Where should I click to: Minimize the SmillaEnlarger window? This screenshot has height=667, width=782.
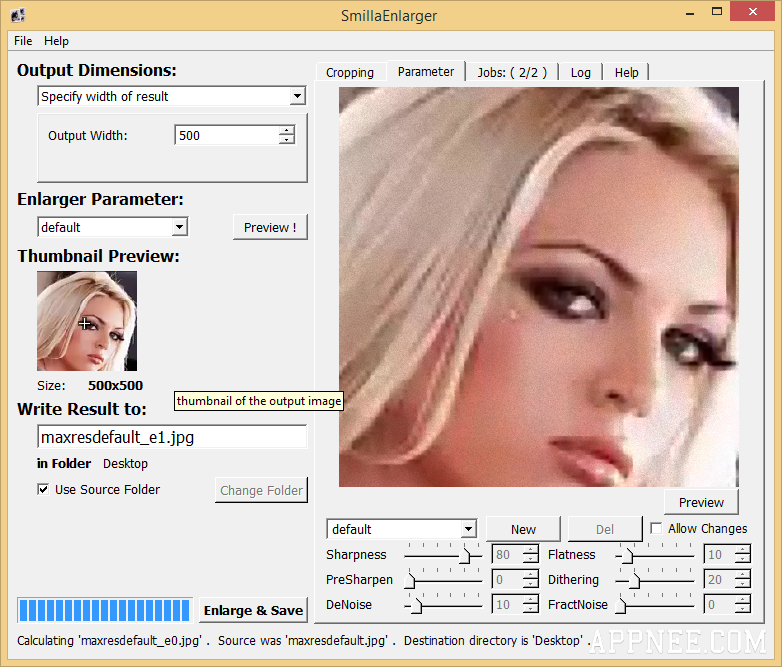tap(690, 13)
